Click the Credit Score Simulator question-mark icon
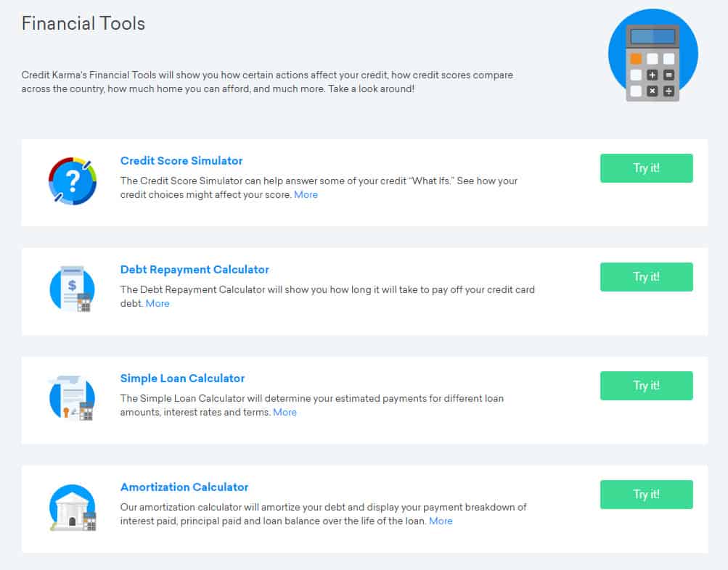 (x=73, y=181)
